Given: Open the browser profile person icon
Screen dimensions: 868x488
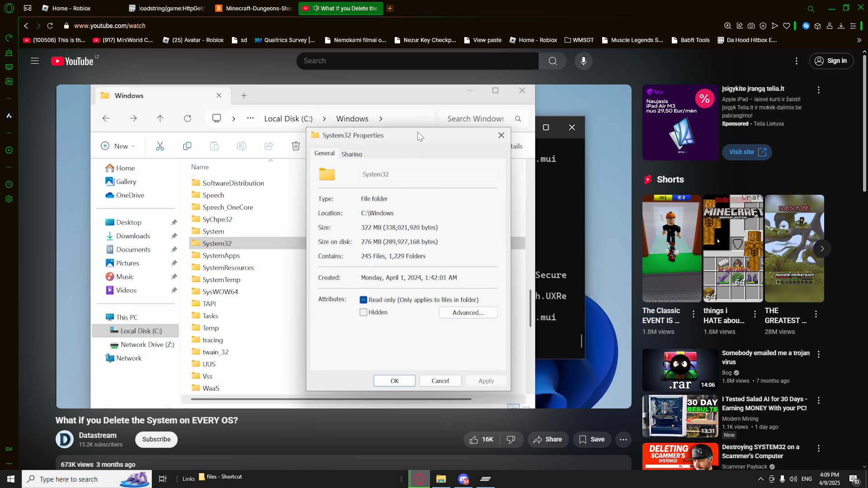Looking at the screenshot, I should [x=830, y=26].
